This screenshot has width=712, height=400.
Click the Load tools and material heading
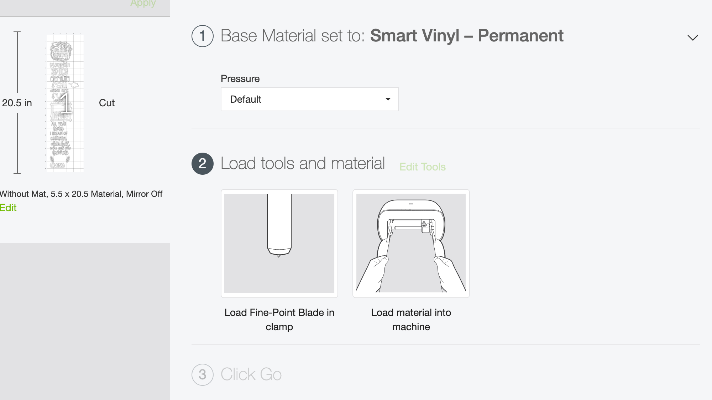pos(302,163)
